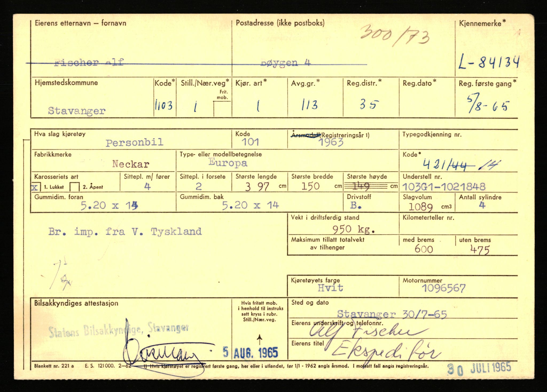Click the struck-out address Bøygen 4
Screen dimensions: 547x392
(x=286, y=63)
